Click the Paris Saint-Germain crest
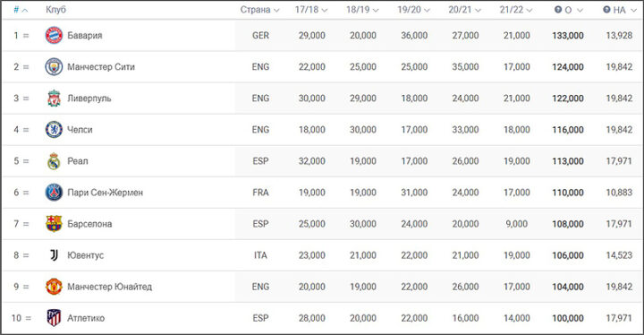Image resolution: width=644 pixels, height=335 pixels. (54, 193)
